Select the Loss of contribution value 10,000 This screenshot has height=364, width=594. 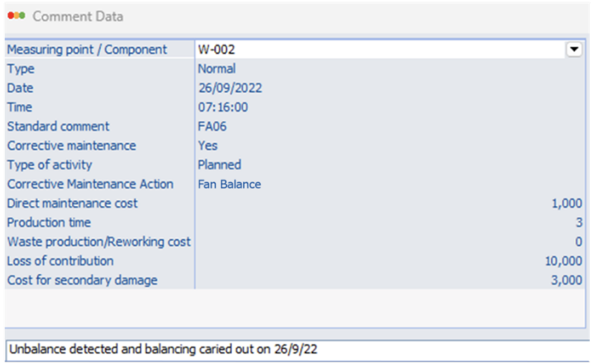(x=563, y=261)
